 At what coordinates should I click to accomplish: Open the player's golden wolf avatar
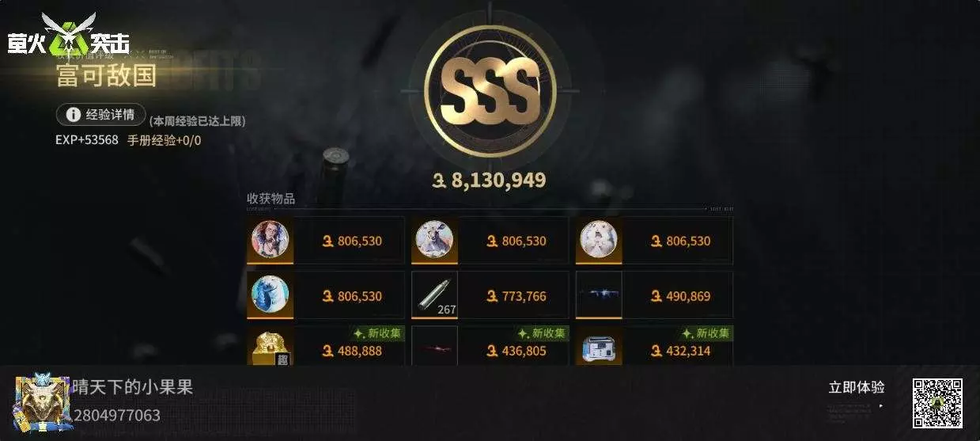(42, 402)
